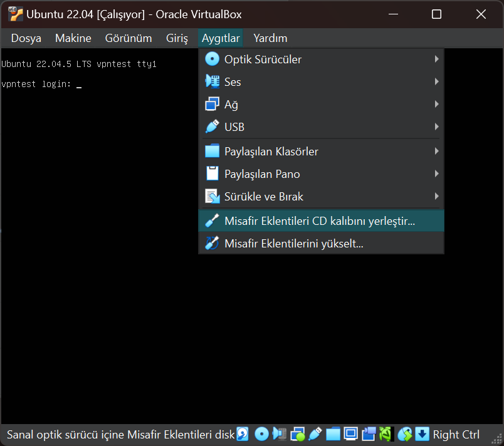
Task: Click the recording indicator in status bar
Action: click(369, 434)
